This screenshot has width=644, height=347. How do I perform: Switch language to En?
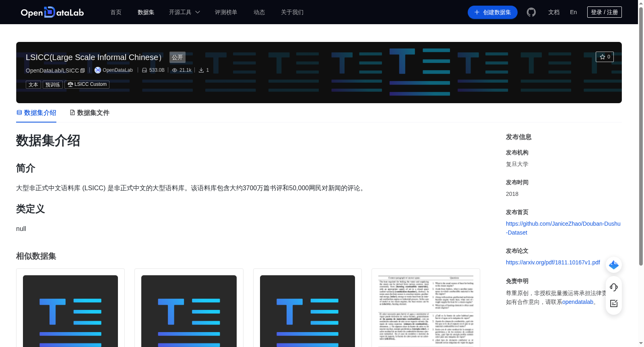coord(574,12)
